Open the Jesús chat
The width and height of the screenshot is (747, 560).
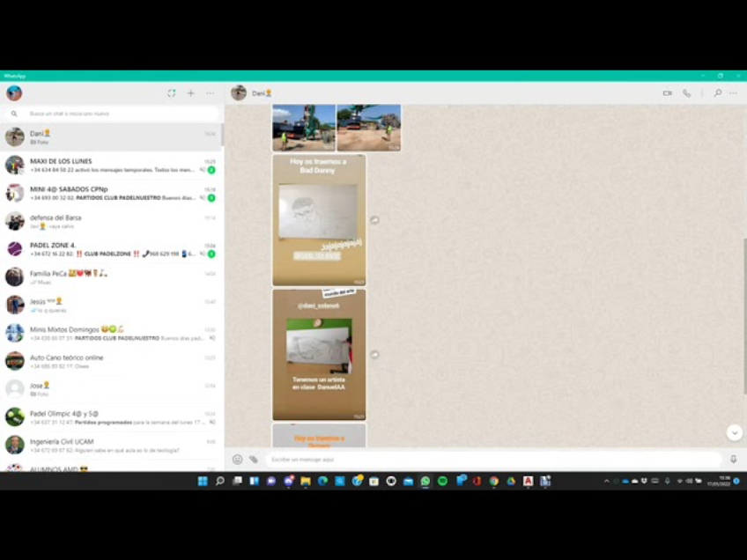pos(111,306)
